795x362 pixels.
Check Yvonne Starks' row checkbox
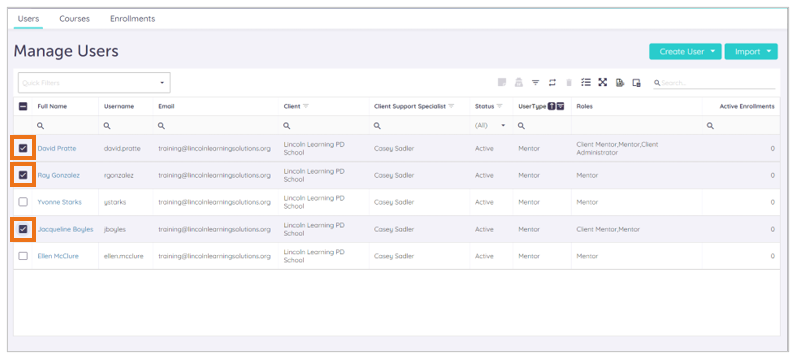pyautogui.click(x=23, y=202)
